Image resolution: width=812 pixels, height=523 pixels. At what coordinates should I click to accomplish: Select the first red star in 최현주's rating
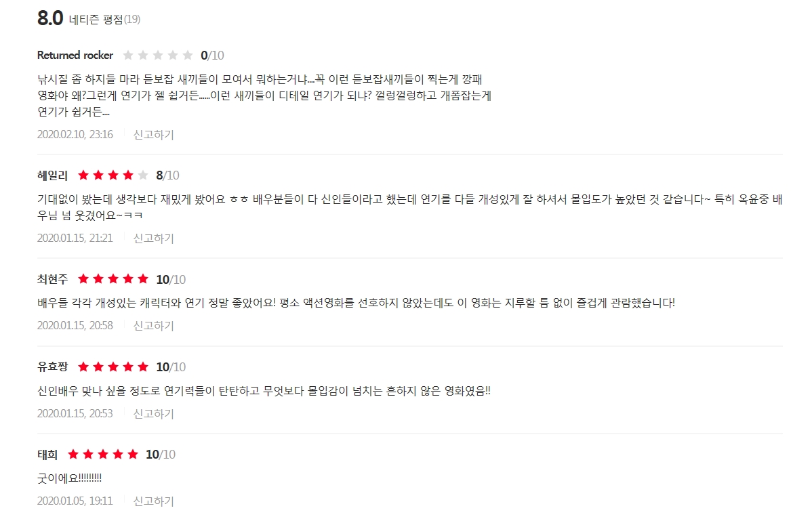click(83, 279)
